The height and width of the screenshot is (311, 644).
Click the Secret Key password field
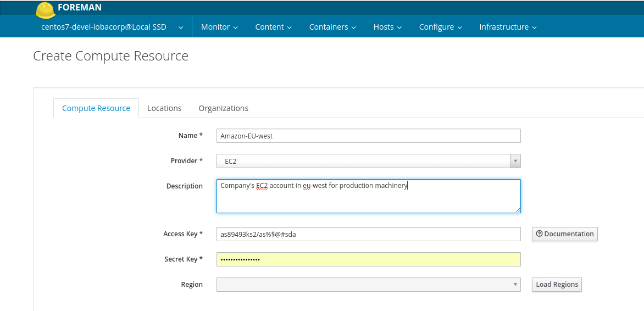(x=368, y=259)
